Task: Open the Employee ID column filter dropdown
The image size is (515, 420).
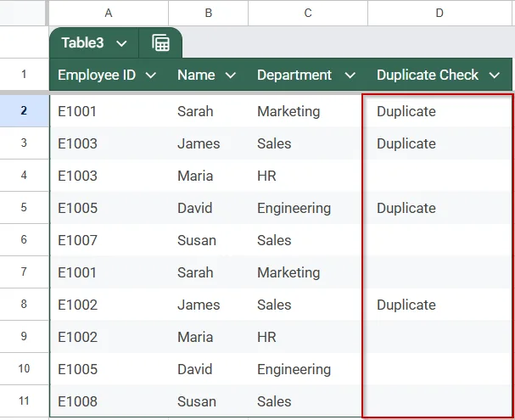Action: click(151, 76)
